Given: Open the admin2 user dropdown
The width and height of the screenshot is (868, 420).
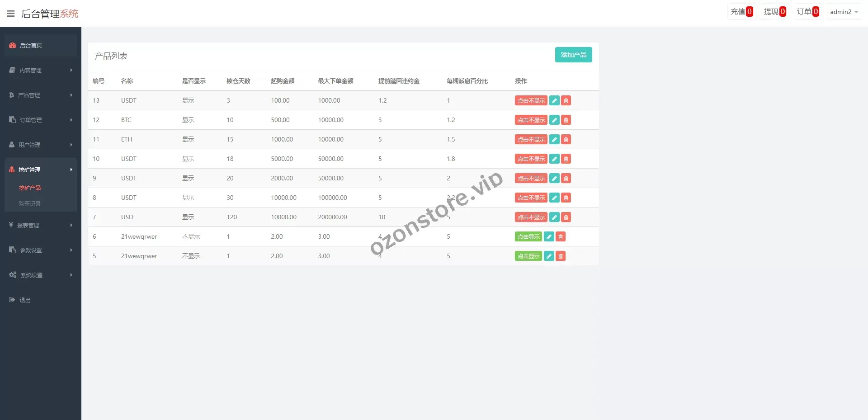Looking at the screenshot, I should click(x=844, y=12).
